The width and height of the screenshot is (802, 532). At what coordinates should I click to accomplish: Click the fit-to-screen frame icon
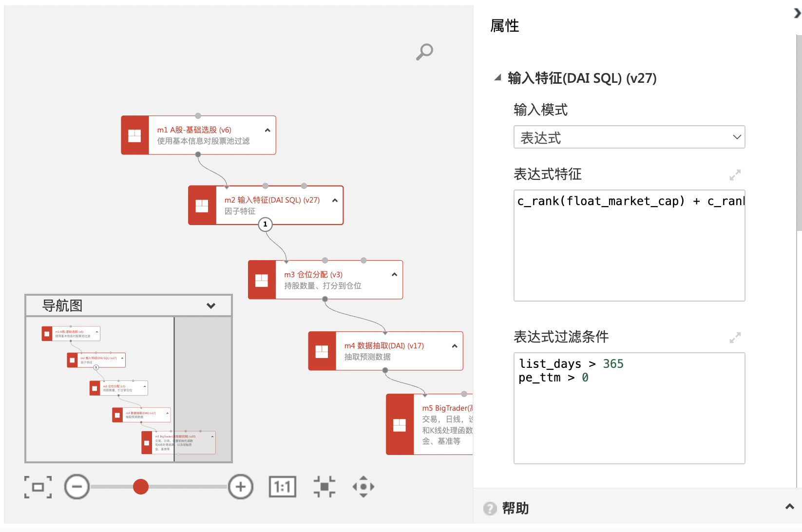click(x=38, y=487)
